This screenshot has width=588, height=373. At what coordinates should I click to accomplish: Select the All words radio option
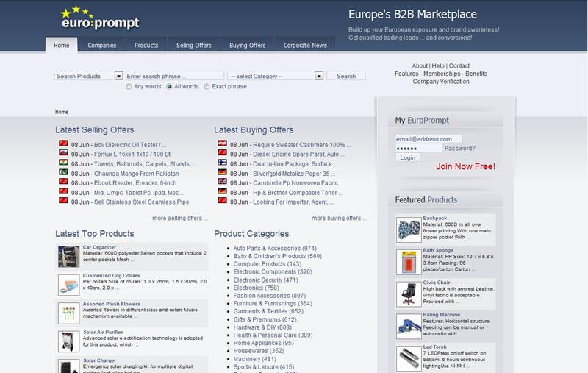pos(170,87)
